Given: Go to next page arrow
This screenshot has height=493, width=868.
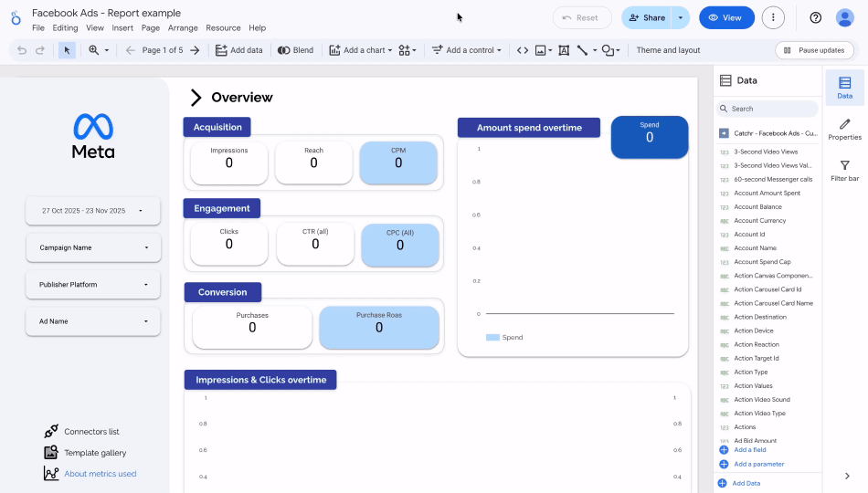Looking at the screenshot, I should pyautogui.click(x=195, y=50).
